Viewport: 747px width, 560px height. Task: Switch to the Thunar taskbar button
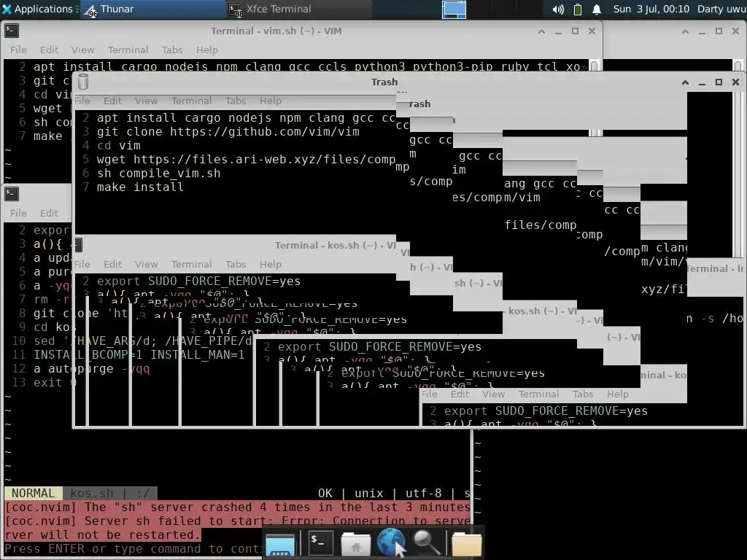coord(152,9)
